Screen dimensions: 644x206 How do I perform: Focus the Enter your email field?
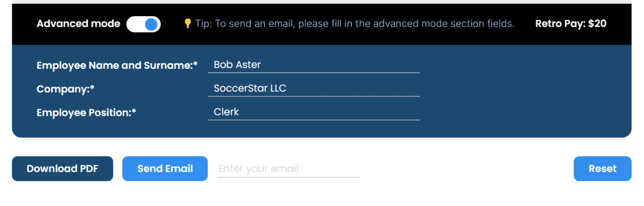coord(288,169)
